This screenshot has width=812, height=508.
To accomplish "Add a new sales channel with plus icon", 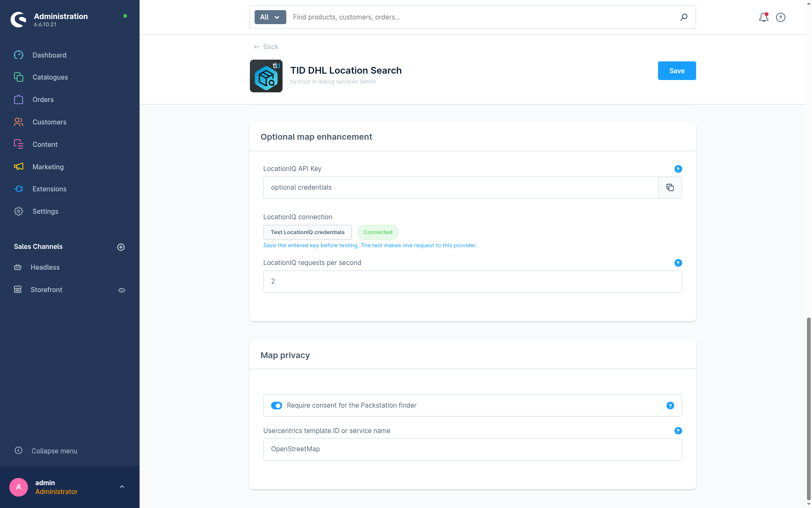I will [x=121, y=247].
